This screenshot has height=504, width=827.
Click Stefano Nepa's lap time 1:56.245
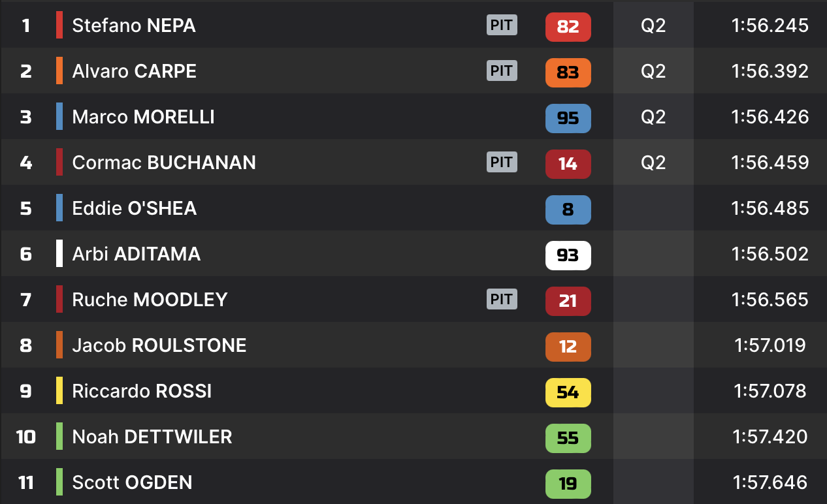coord(770,25)
